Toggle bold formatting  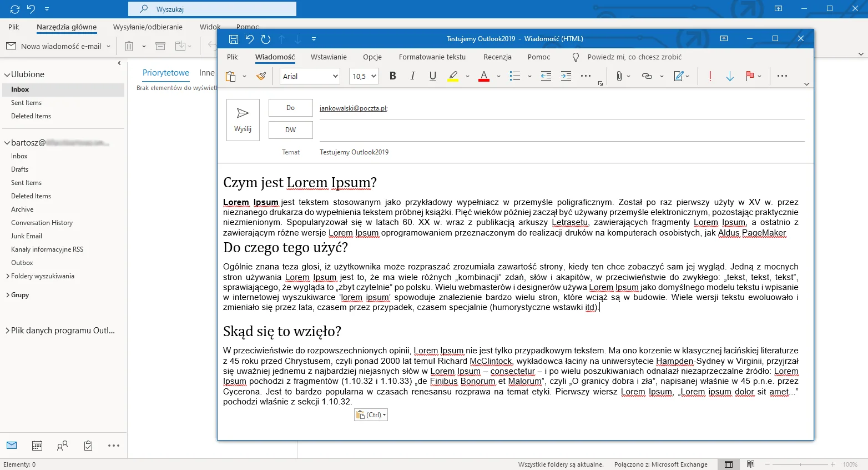(x=393, y=76)
